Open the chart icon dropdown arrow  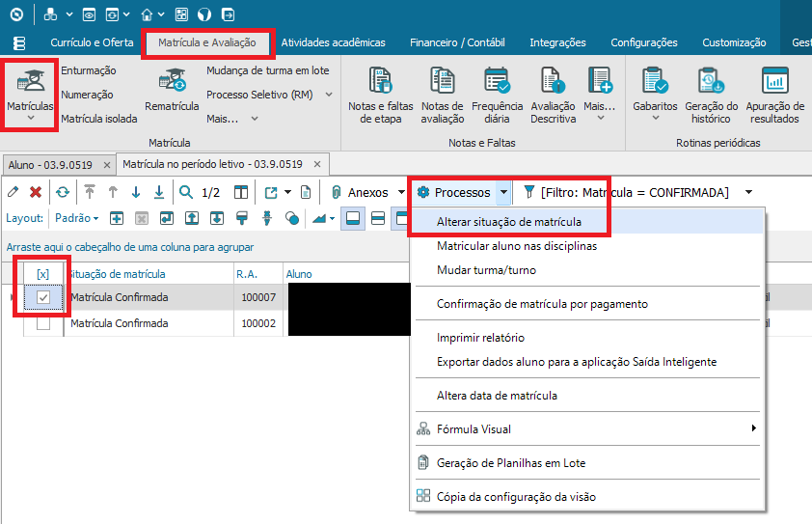click(x=332, y=219)
